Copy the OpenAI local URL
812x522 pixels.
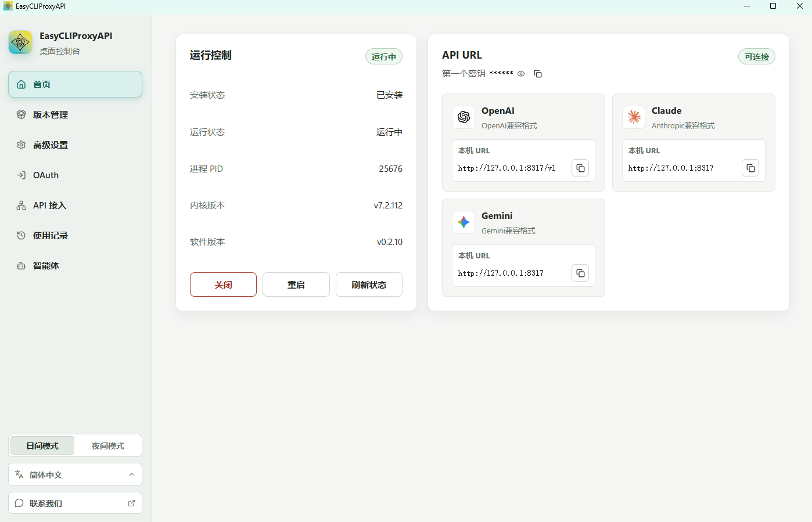point(580,168)
